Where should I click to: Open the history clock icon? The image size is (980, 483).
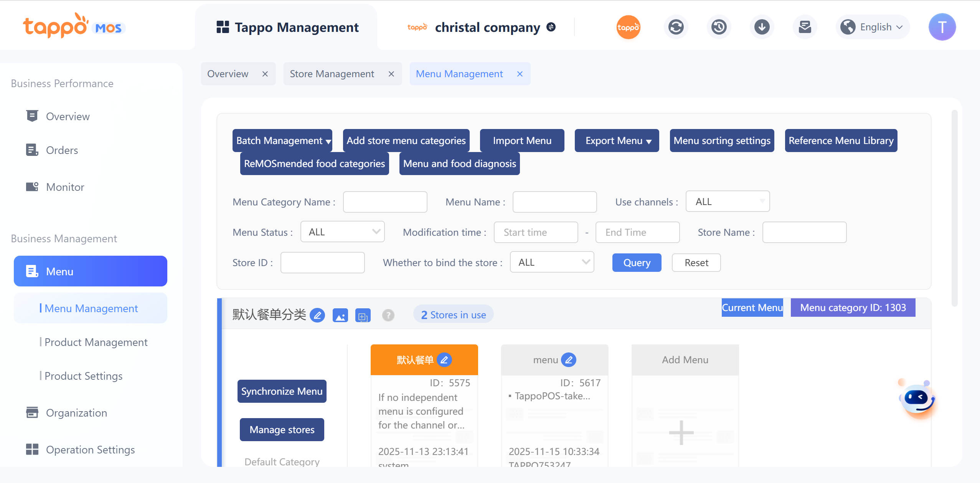(x=719, y=27)
